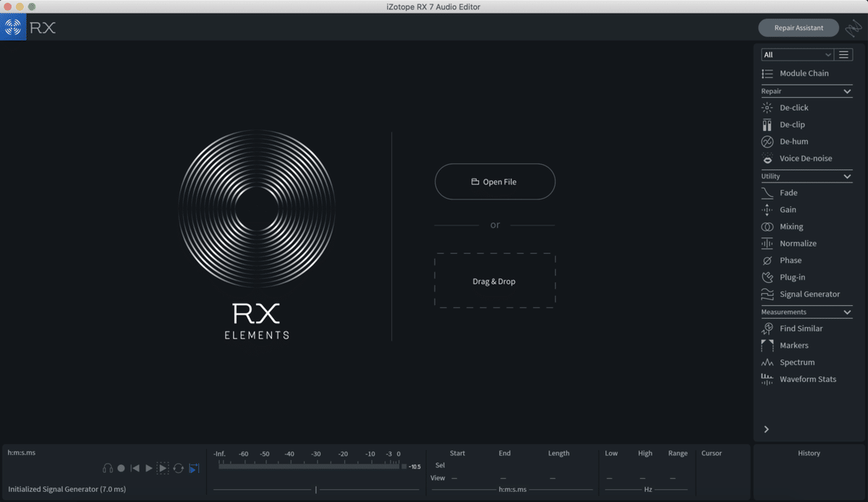Open the Gain utility

pos(788,210)
